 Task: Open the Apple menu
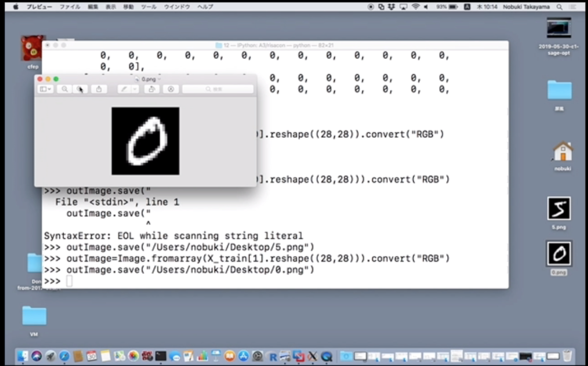pos(16,7)
